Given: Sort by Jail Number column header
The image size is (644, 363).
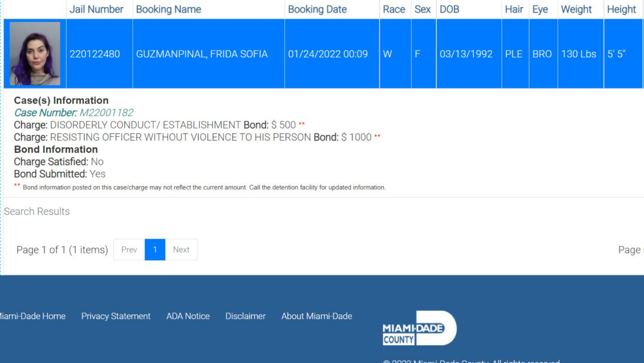Looking at the screenshot, I should coord(97,9).
